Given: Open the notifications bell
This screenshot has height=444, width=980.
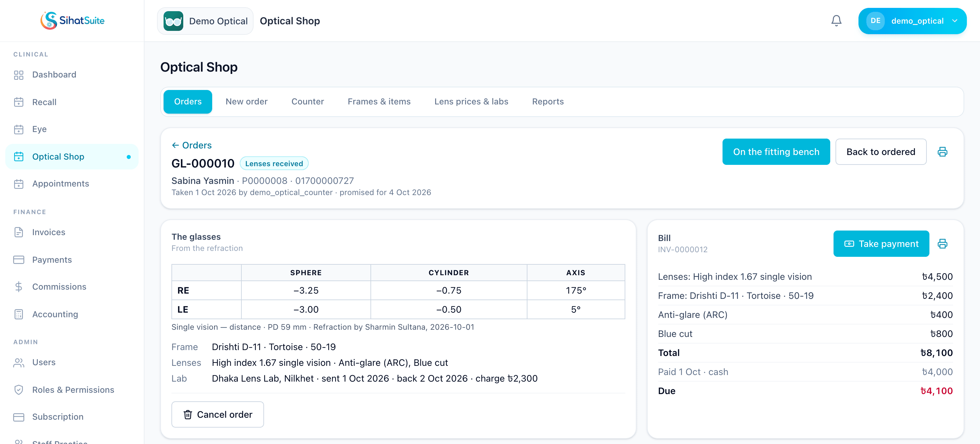Looking at the screenshot, I should 836,21.
